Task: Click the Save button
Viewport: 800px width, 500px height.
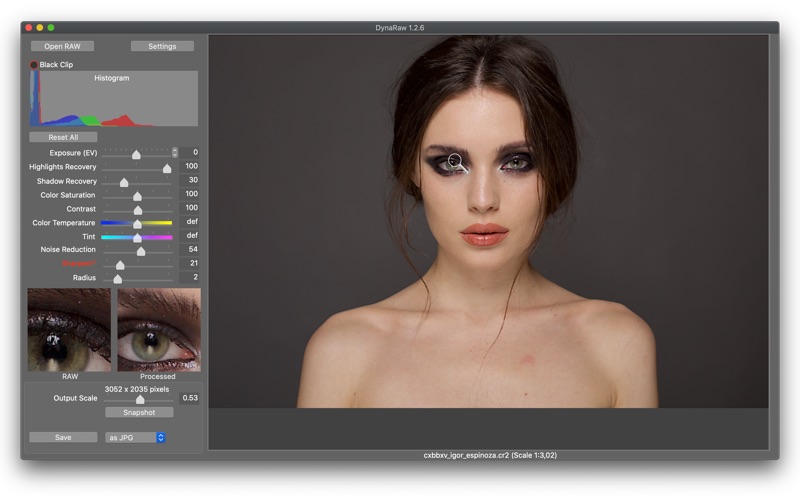Action: point(63,437)
